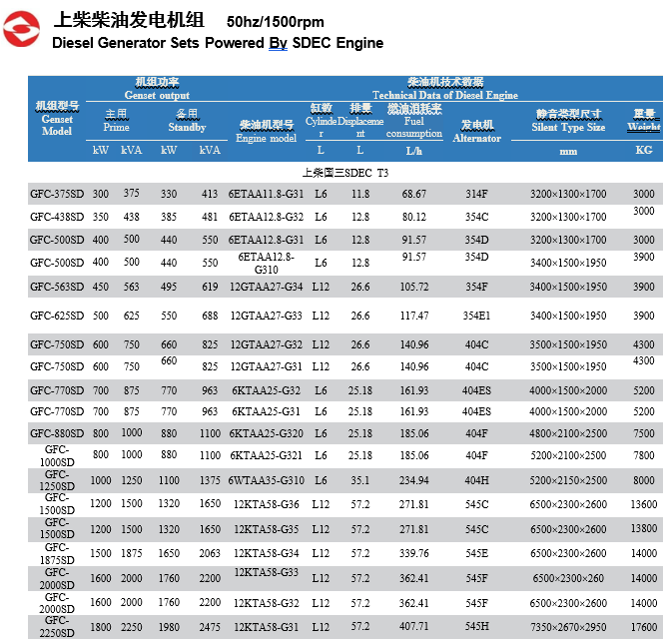Viewport: 667px width, 644px height.
Task: Click engine model 12GTAA27-G32
Action: point(267,344)
